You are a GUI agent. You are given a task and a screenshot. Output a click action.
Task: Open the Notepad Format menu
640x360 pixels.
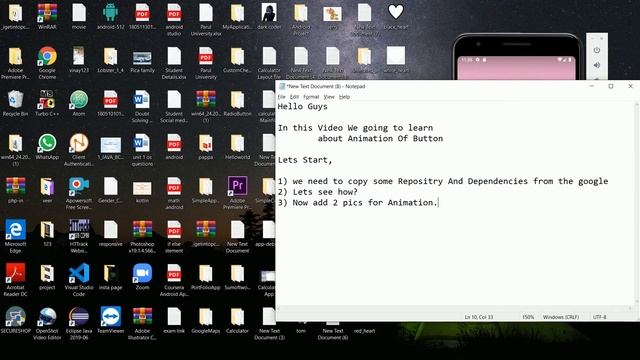[x=311, y=97]
